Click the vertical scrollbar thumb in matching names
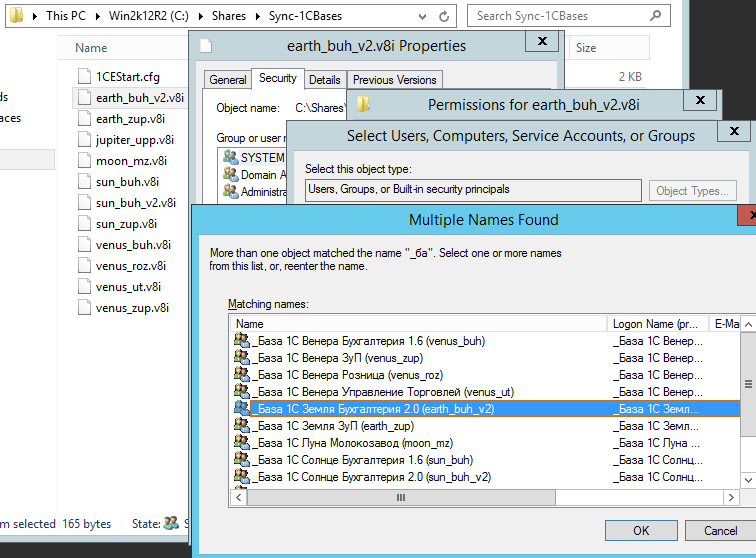Image resolution: width=756 pixels, height=558 pixels. [748, 384]
